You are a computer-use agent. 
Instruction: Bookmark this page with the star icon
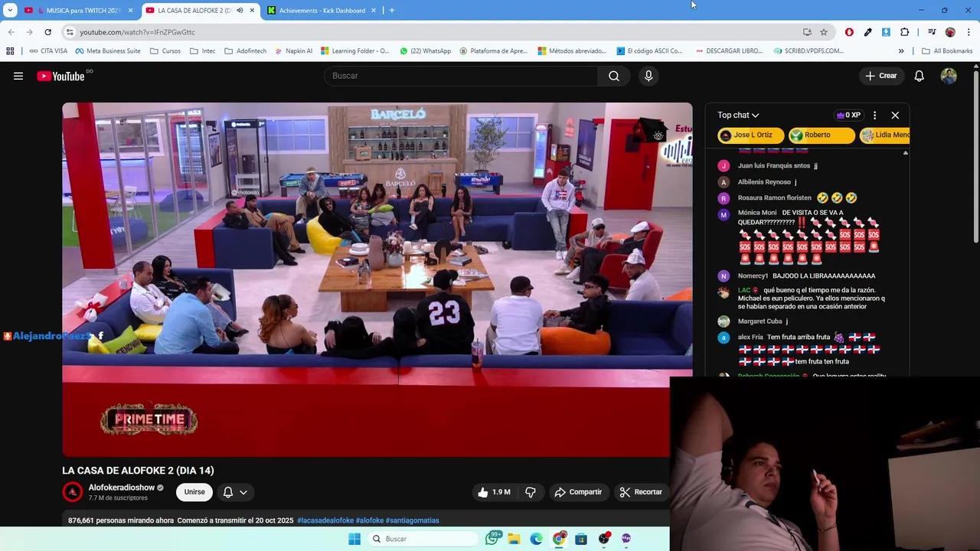824,32
